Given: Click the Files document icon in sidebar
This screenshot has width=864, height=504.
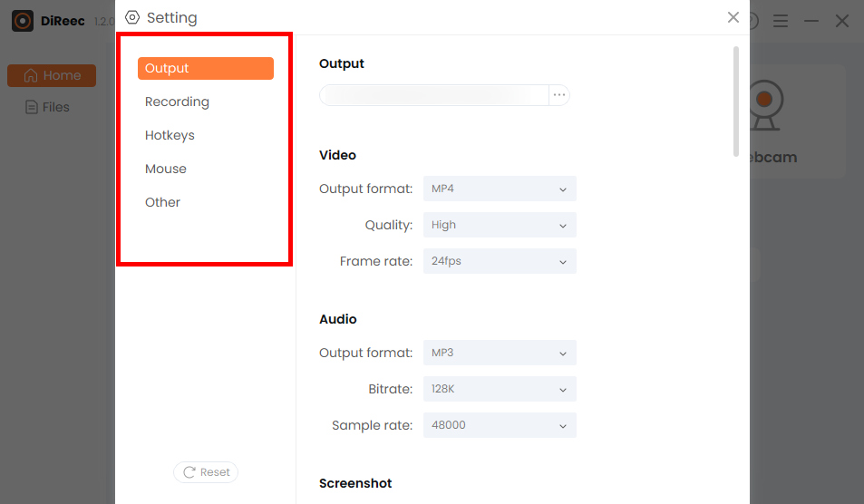Looking at the screenshot, I should [31, 107].
